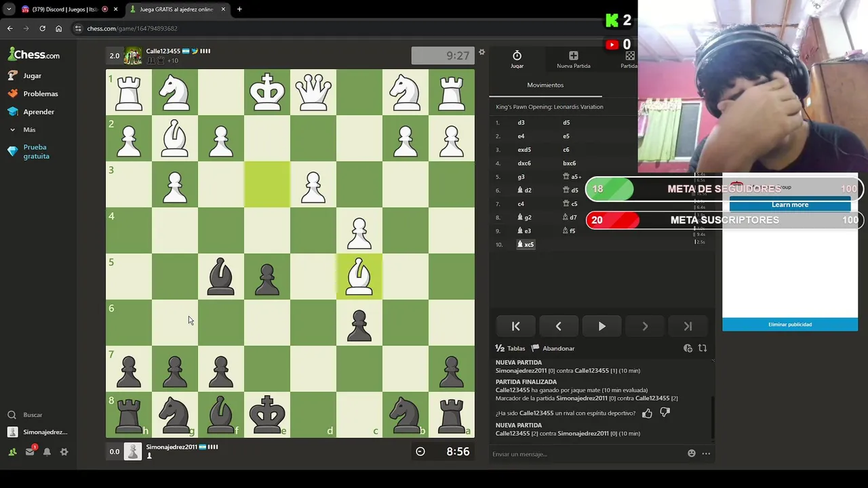Give thumbs down for Calle123455 sportsmanship
The image size is (868, 488).
tap(665, 413)
